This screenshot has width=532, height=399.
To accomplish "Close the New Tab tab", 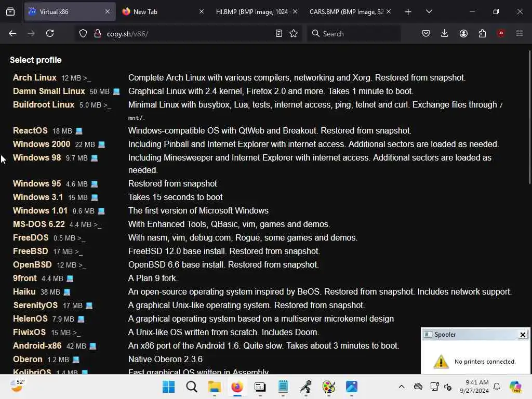I will [x=202, y=11].
